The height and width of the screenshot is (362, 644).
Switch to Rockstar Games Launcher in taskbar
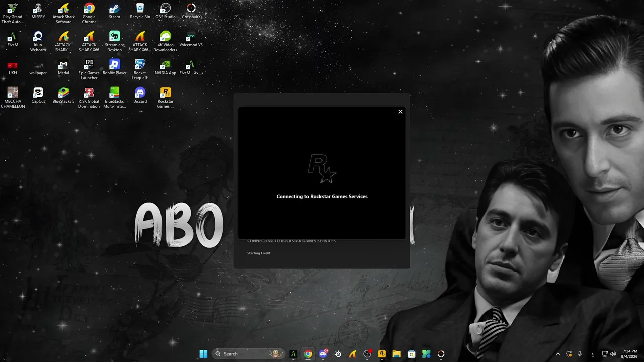(382, 354)
